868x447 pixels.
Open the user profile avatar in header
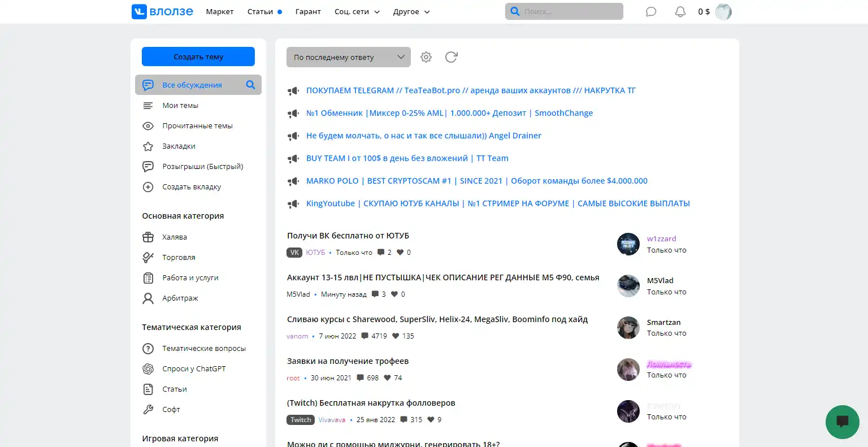tap(723, 12)
